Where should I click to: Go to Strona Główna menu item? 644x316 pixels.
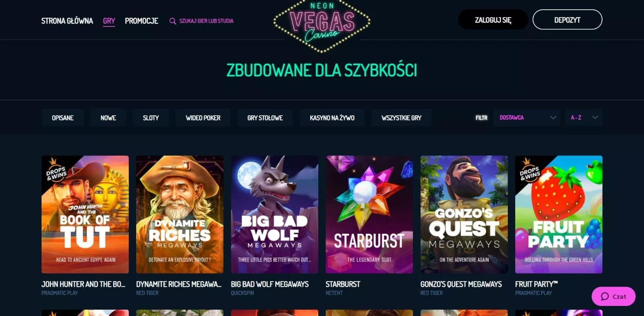tap(67, 21)
